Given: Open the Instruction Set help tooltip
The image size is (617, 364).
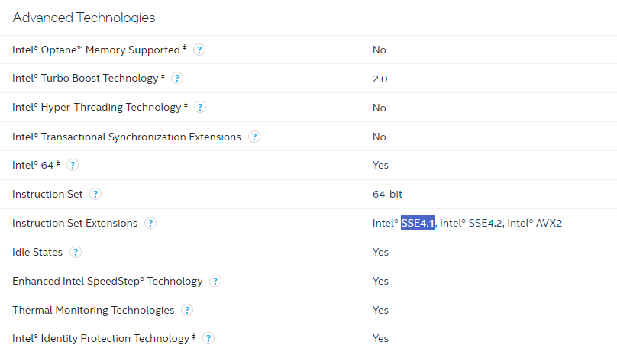Looking at the screenshot, I should tap(95, 194).
